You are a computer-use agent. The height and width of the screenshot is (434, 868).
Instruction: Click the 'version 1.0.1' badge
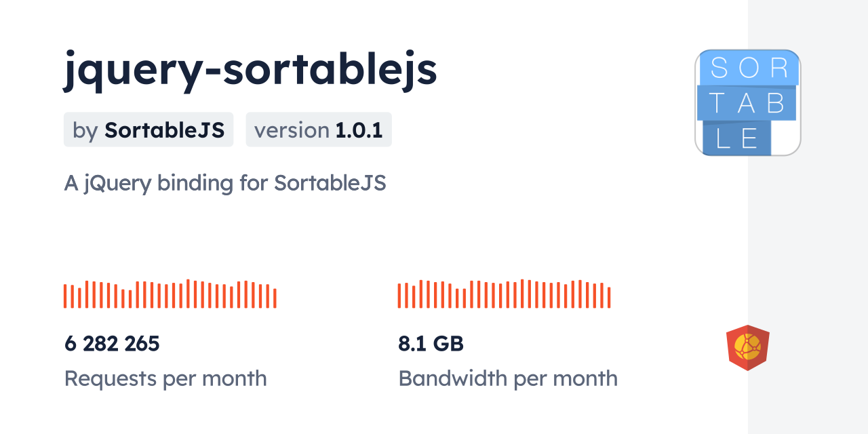click(319, 130)
